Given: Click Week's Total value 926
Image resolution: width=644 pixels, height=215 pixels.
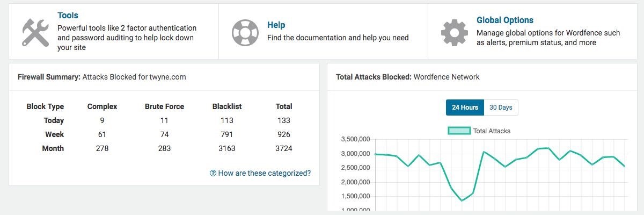Looking at the screenshot, I should click(x=284, y=134).
